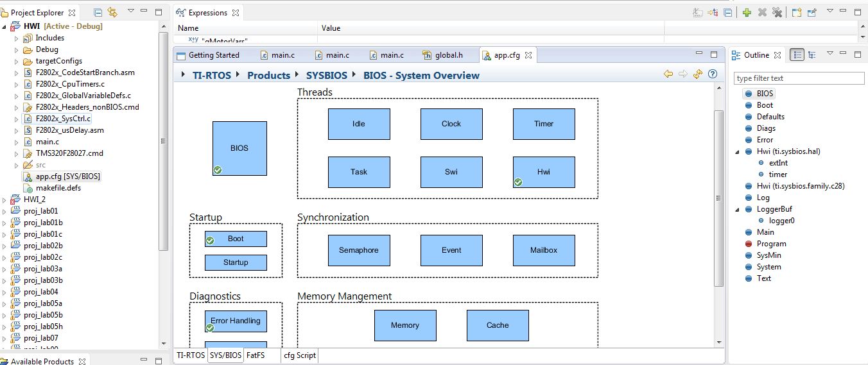The width and height of the screenshot is (868, 365).
Task: Open the Project Explorer view menu dropdown
Action: 131,12
